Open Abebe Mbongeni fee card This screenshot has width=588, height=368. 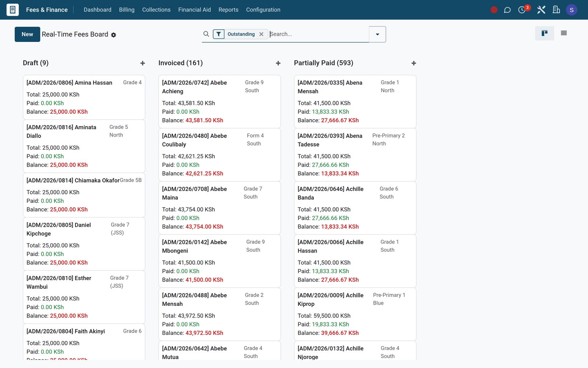click(x=219, y=261)
